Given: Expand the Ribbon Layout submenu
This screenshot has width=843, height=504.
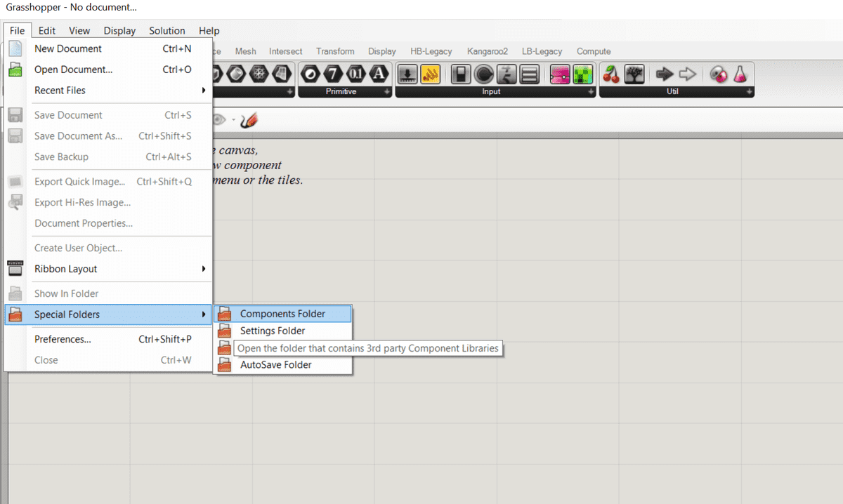Looking at the screenshot, I should [108, 269].
